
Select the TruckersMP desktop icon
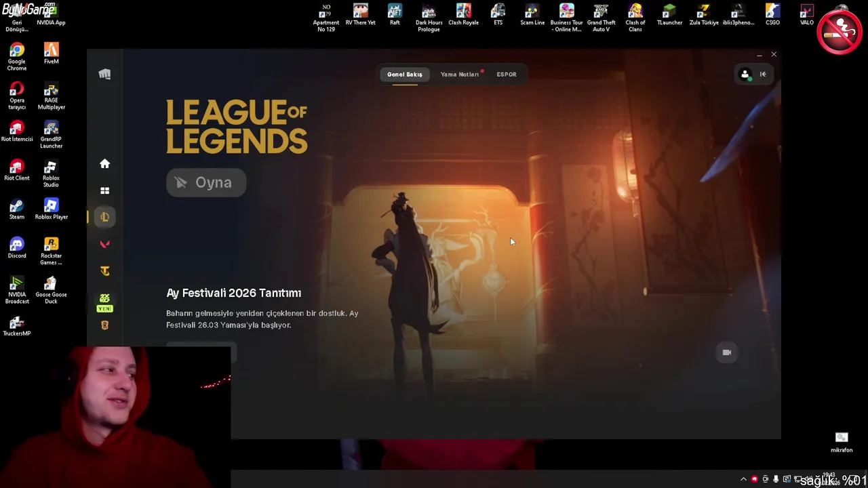click(x=17, y=325)
